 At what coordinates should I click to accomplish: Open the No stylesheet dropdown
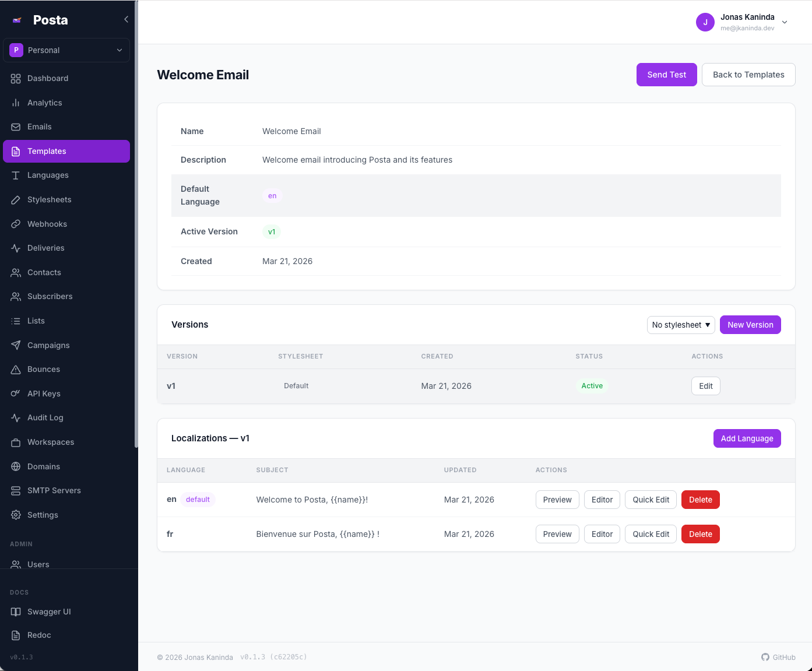coord(681,325)
